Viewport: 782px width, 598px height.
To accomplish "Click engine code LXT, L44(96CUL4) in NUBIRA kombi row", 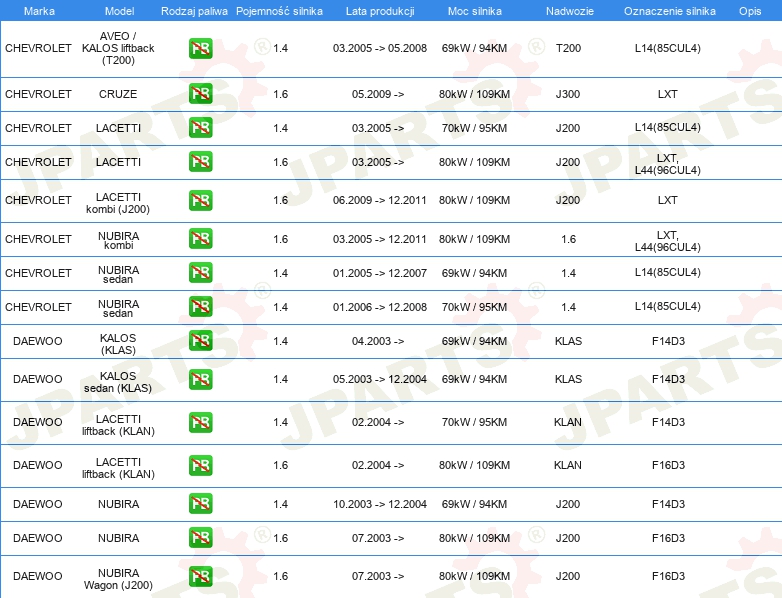I will click(668, 241).
